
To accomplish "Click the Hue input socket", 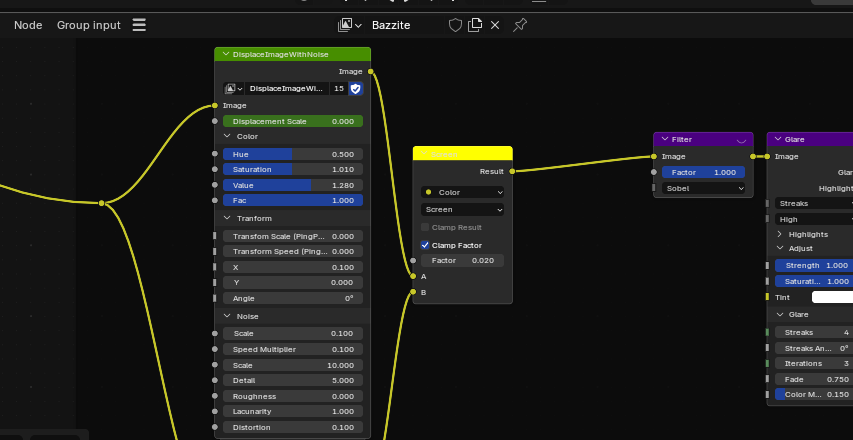I will [x=215, y=154].
